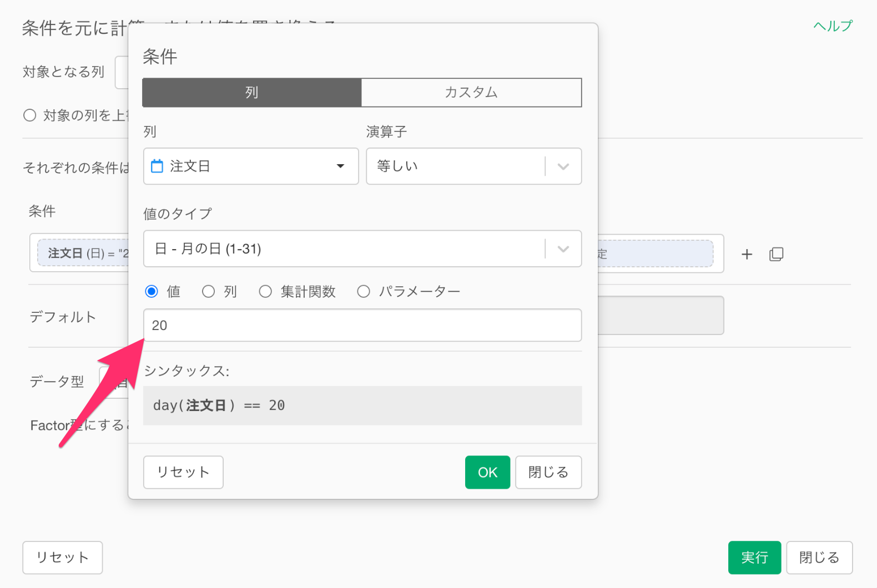Click 閉じる in the 条件 dialog
This screenshot has width=877, height=588.
(x=548, y=472)
